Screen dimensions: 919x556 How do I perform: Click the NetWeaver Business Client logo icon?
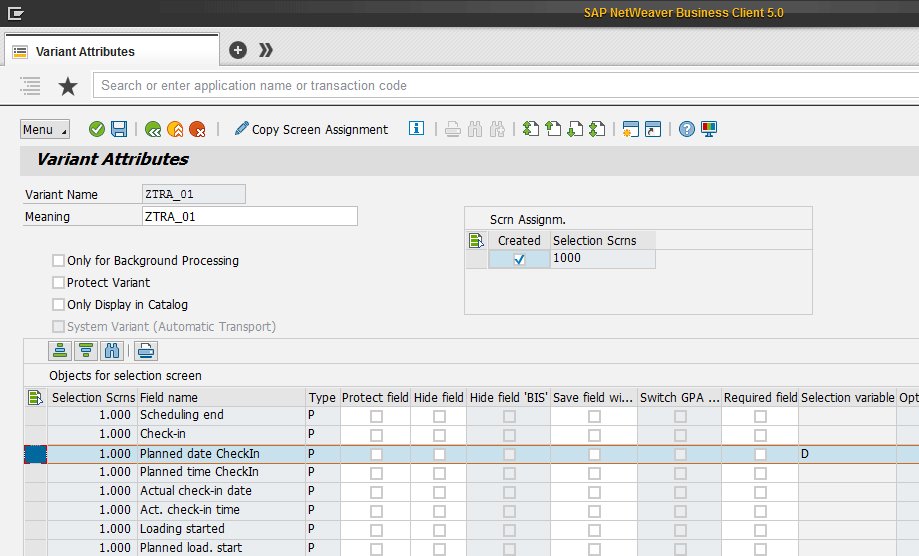[x=16, y=13]
